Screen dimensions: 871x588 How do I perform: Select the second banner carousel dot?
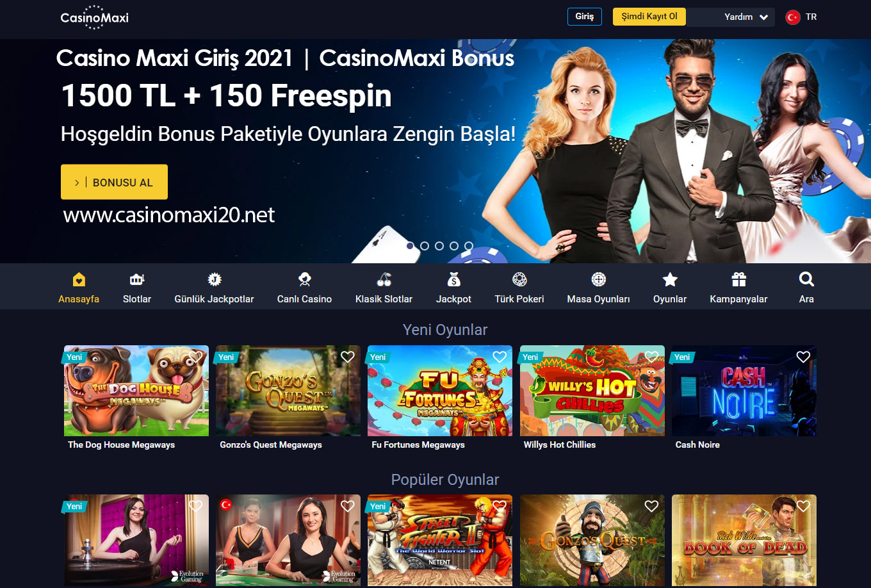tap(425, 246)
